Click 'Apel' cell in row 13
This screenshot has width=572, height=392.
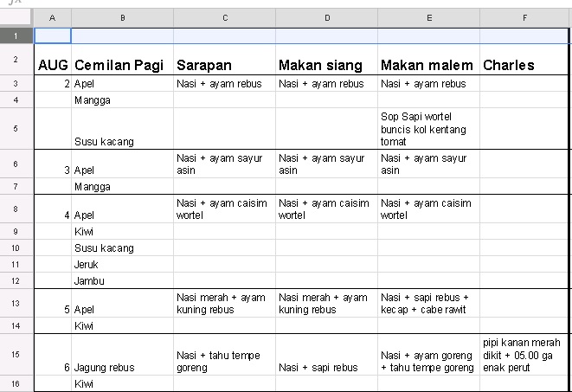pyautogui.click(x=123, y=303)
